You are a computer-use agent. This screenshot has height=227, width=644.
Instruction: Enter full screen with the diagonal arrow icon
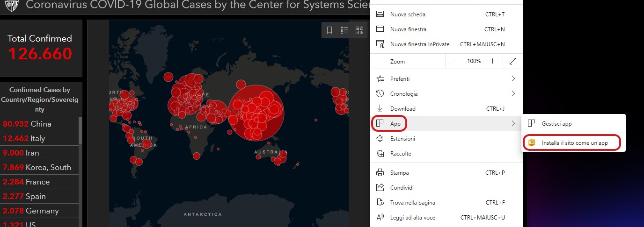[x=512, y=61]
